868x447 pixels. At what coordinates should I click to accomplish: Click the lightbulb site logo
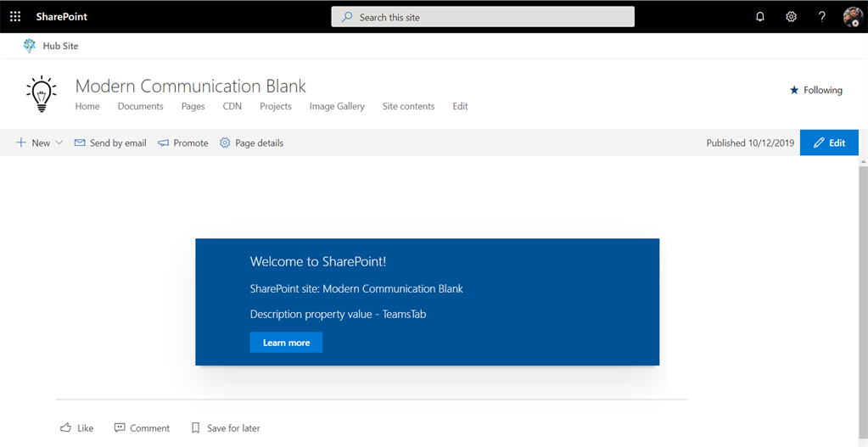[41, 95]
